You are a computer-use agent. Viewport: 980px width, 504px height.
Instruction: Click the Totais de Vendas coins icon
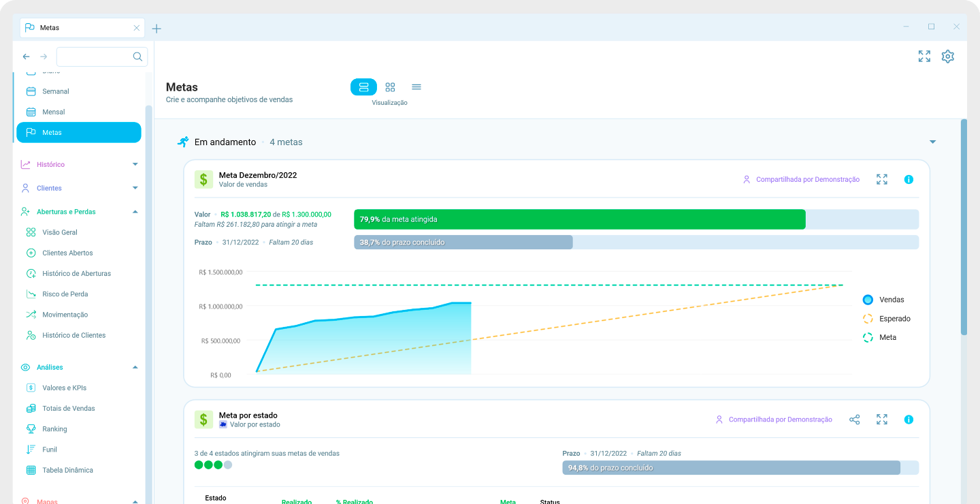click(31, 409)
